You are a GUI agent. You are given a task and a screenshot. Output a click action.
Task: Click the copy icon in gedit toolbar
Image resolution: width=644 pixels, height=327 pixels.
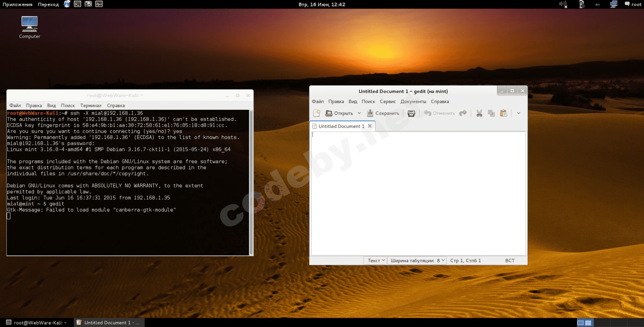pyautogui.click(x=491, y=113)
